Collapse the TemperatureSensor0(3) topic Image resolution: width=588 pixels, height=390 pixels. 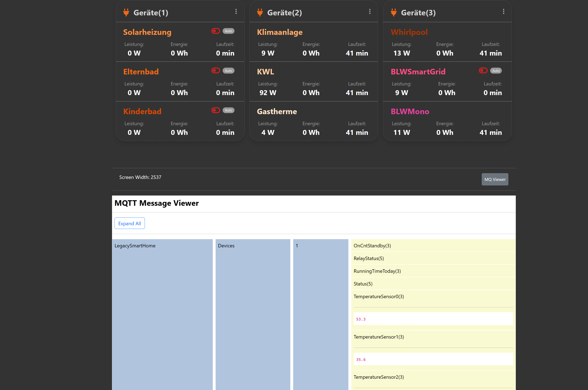(x=379, y=296)
